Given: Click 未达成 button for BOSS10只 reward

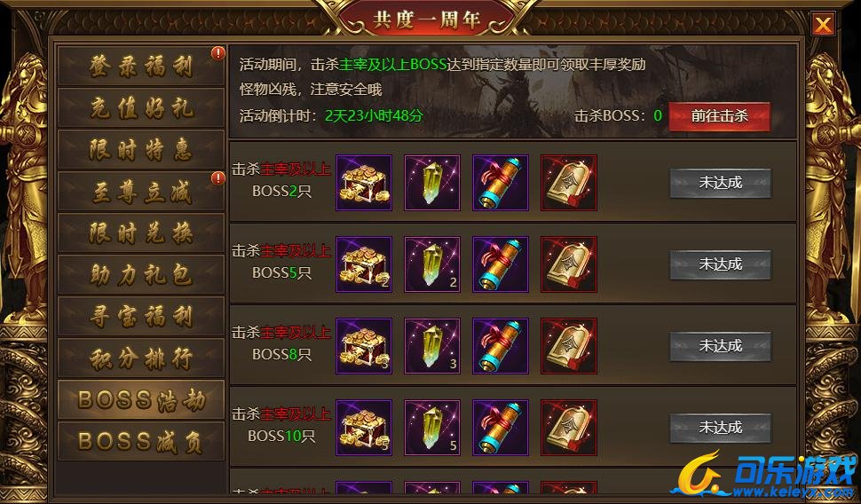Looking at the screenshot, I should [721, 428].
